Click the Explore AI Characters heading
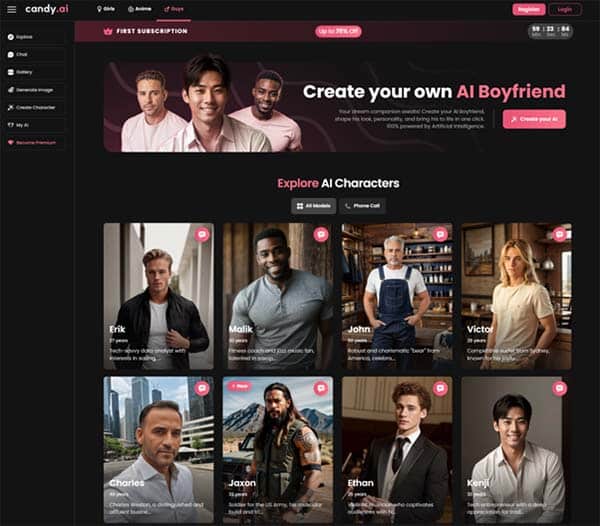Image resolution: width=600 pixels, height=526 pixels. point(338,183)
